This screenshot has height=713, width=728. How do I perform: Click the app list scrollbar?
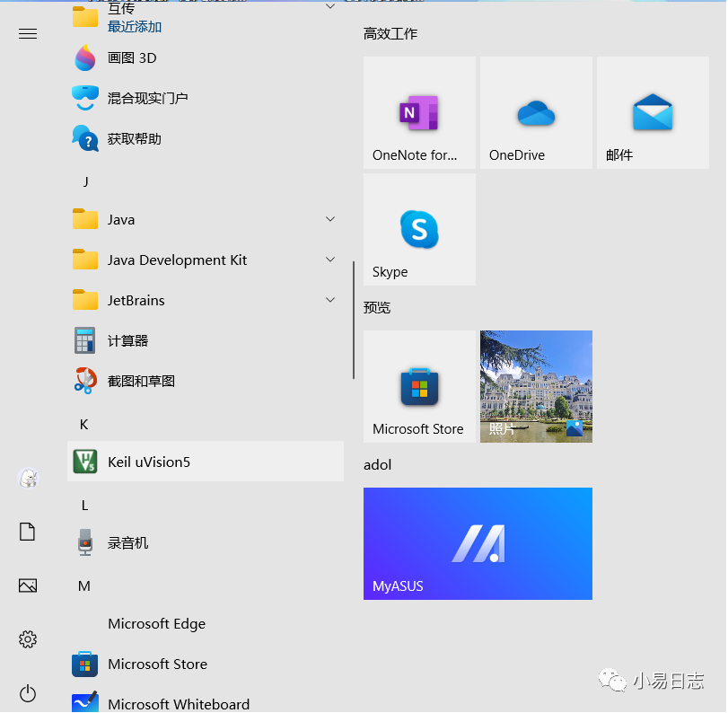(354, 320)
